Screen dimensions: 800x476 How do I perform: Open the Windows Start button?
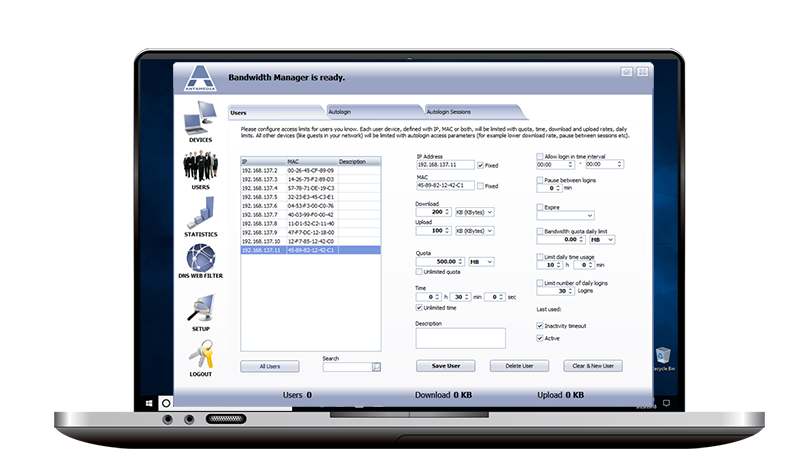148,403
